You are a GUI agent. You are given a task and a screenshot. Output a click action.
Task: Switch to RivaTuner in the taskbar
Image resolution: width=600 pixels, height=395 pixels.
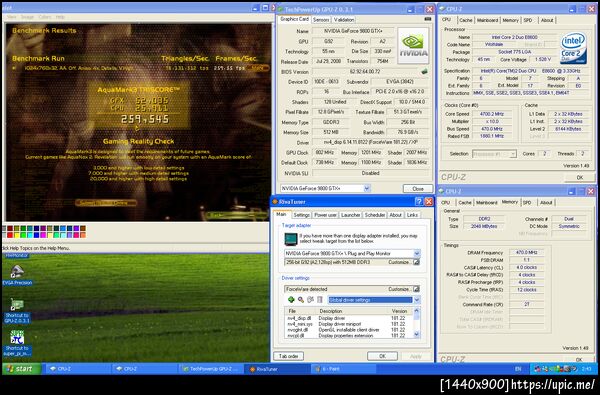pos(276,369)
